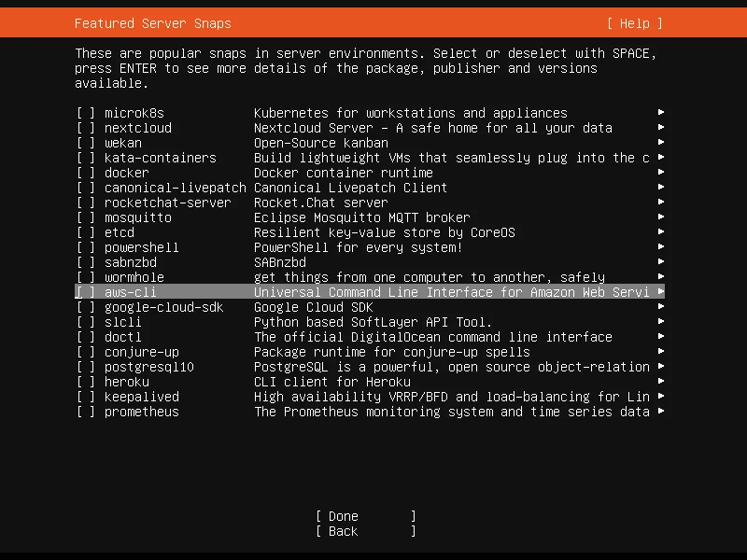Select the "SABnzbd" description text
Screen dimensions: 747x560
pos(280,262)
